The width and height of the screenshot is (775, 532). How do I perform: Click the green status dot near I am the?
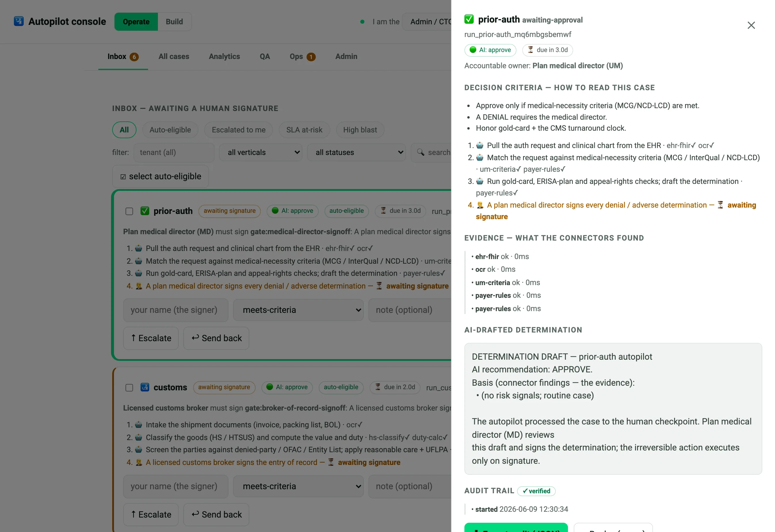[x=363, y=22]
